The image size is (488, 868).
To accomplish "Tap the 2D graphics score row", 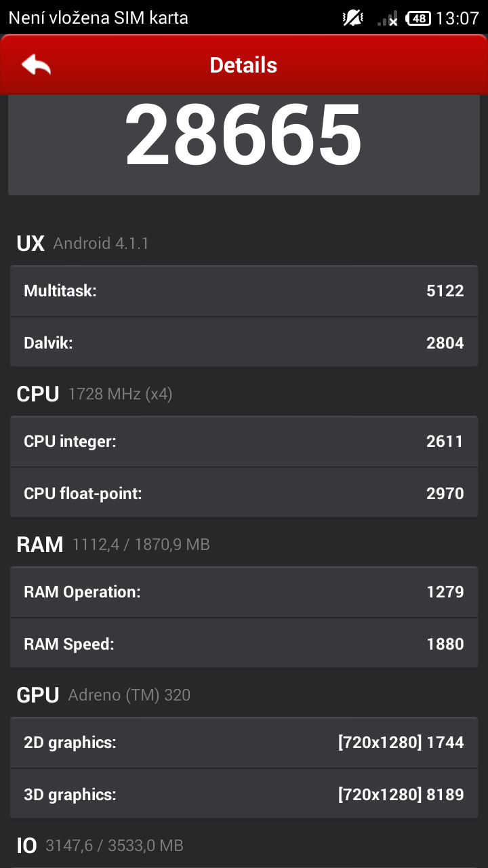I will [244, 743].
